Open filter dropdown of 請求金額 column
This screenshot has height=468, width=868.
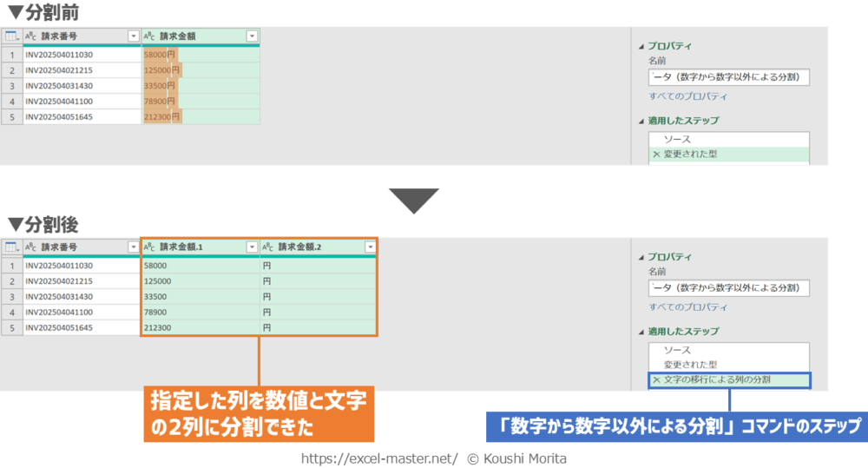(252, 36)
